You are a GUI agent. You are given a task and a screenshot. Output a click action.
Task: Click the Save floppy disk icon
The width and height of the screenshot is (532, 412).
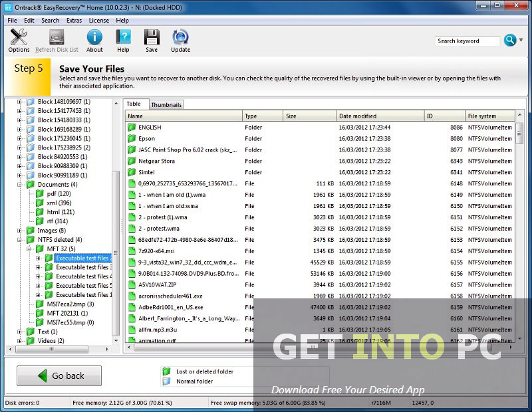click(x=152, y=37)
